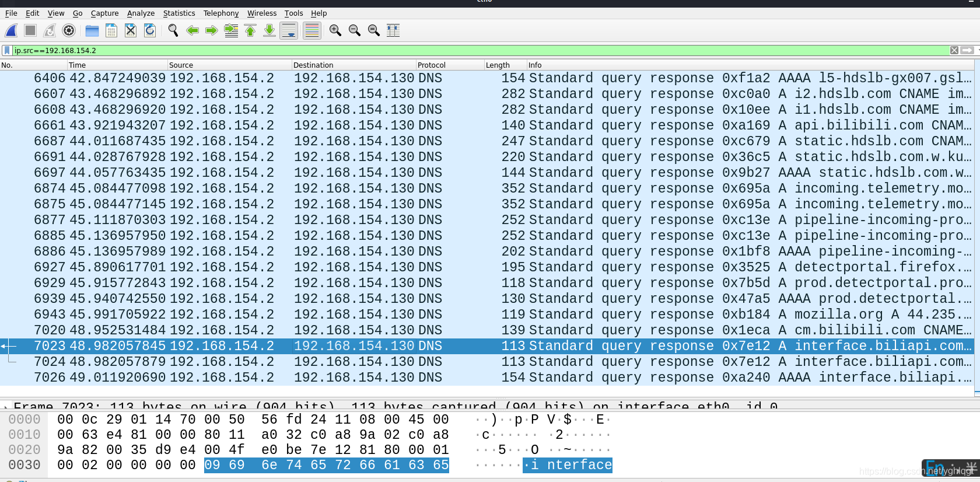Go forward to next packet
The height and width of the screenshot is (482, 980).
[212, 30]
